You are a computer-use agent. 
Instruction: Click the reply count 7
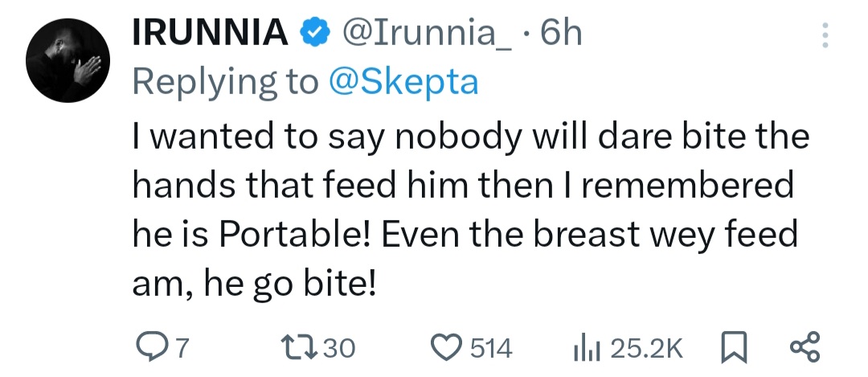point(181,348)
